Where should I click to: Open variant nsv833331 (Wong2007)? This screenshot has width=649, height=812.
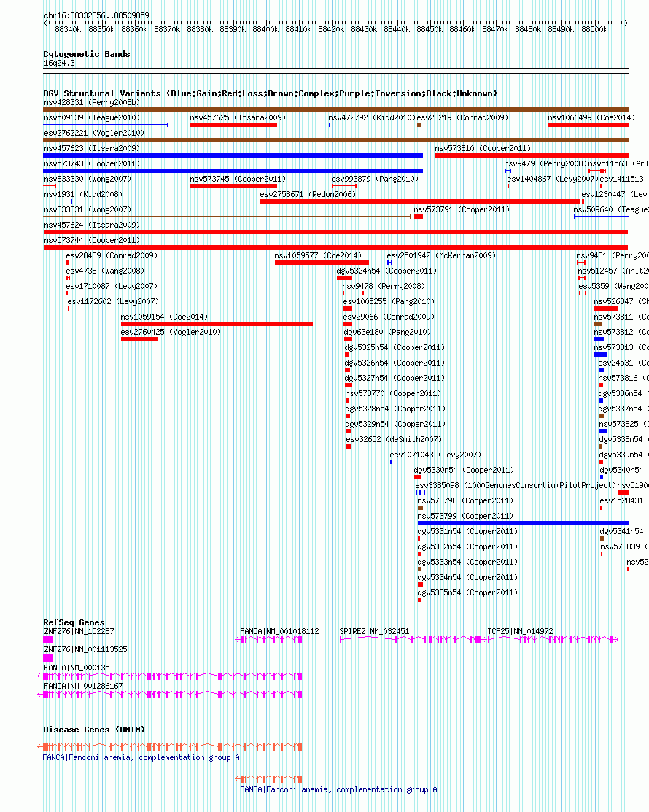(x=88, y=209)
